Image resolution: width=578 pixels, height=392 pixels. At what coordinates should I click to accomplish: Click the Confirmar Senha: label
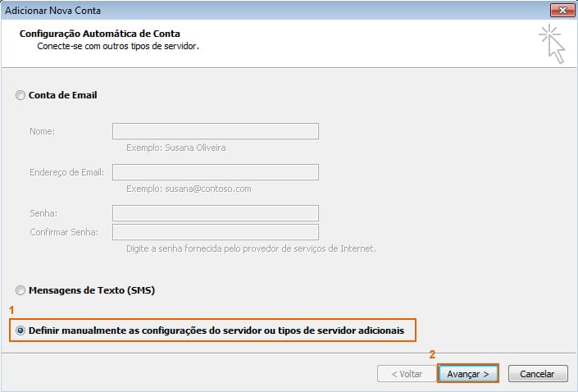(63, 232)
